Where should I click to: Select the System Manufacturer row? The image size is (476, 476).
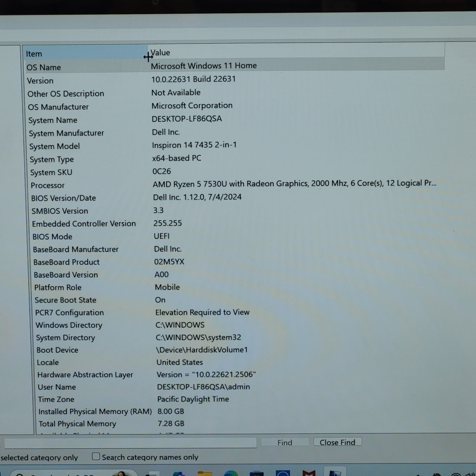(236, 132)
